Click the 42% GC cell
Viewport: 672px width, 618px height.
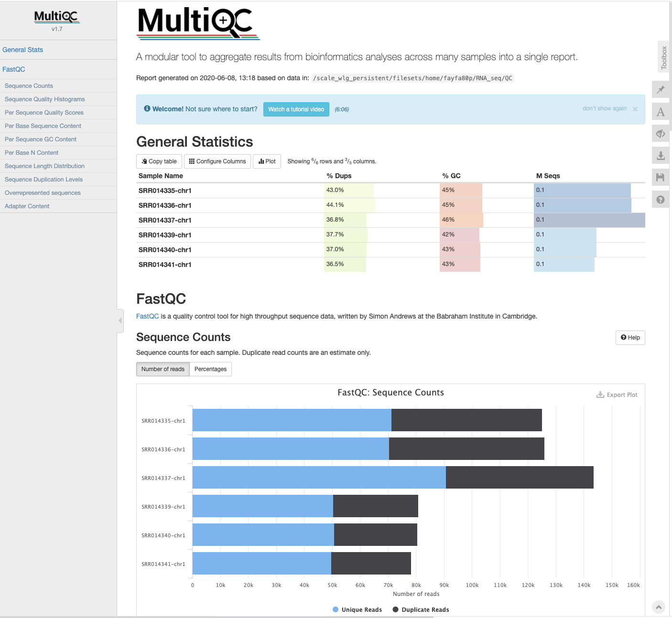[487, 234]
